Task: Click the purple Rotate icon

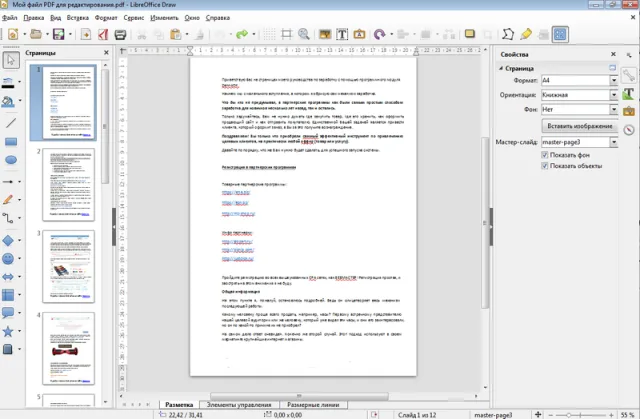Action: [x=380, y=34]
